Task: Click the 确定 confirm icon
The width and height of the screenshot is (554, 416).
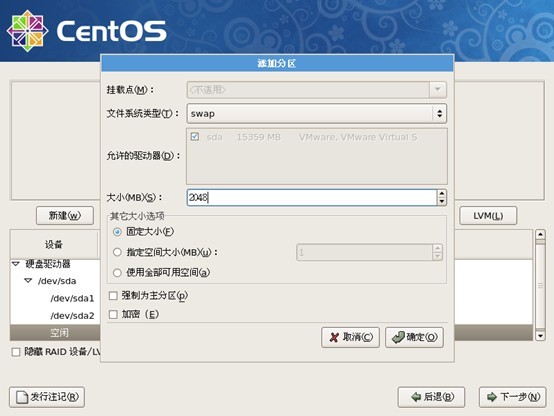Action: point(398,338)
